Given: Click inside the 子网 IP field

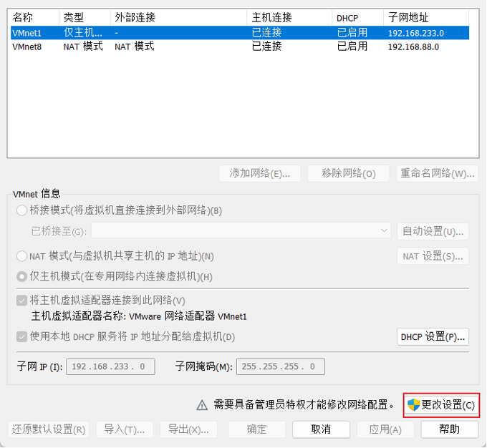Looking at the screenshot, I should pos(110,366).
